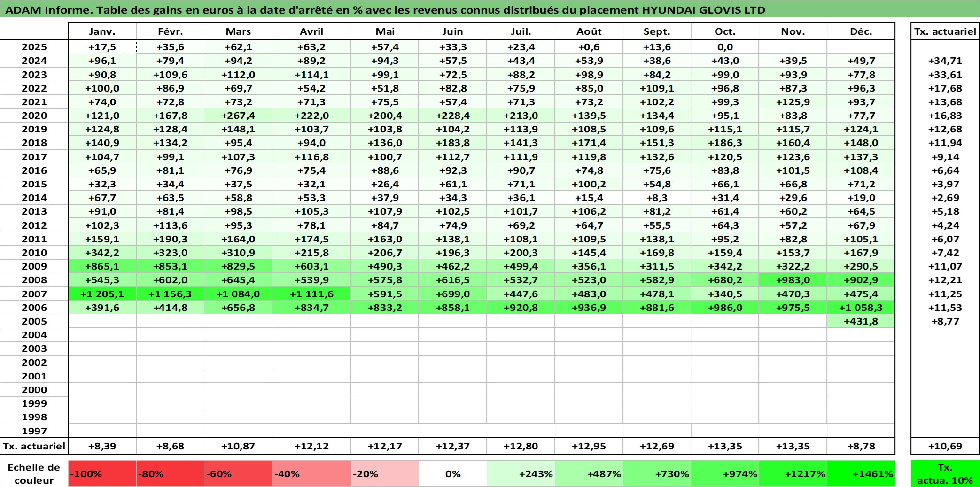Click the 'Tx. actuariel' row label at bottom left
This screenshot has width=980, height=487.
point(34,446)
